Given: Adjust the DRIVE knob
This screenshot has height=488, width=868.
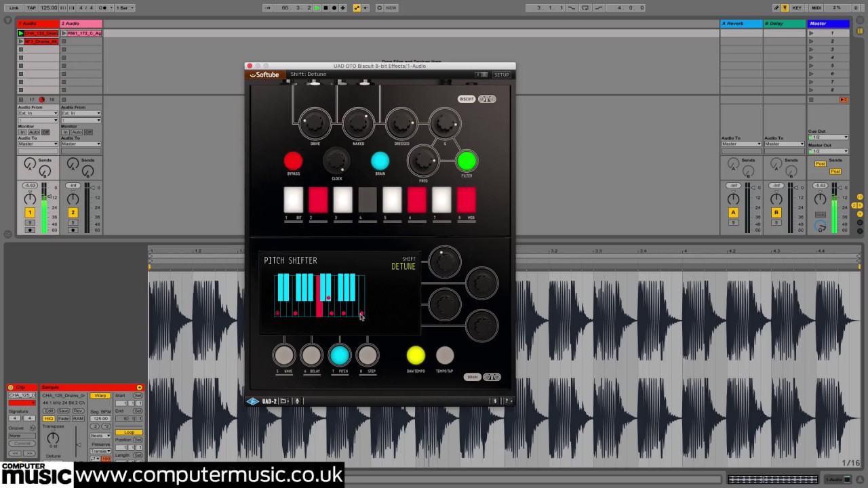Looking at the screenshot, I should (315, 124).
